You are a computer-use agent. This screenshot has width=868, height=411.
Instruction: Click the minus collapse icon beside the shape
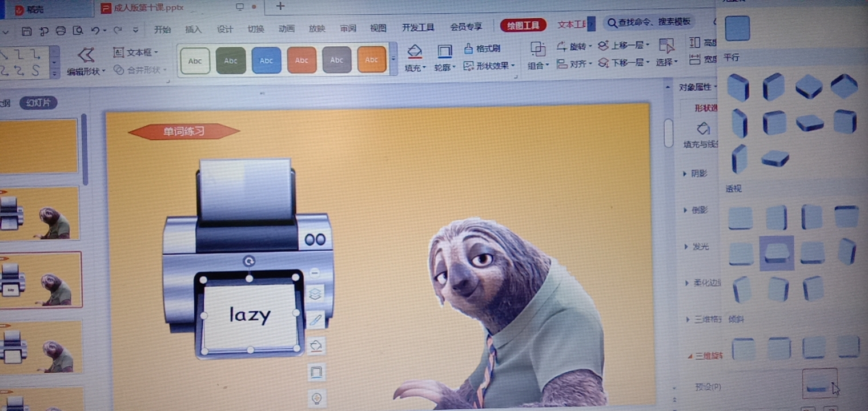coord(315,273)
